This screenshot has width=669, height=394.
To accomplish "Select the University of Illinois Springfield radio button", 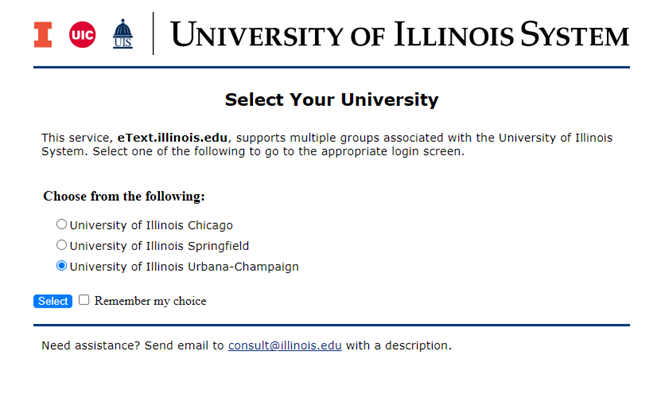I will coord(61,245).
